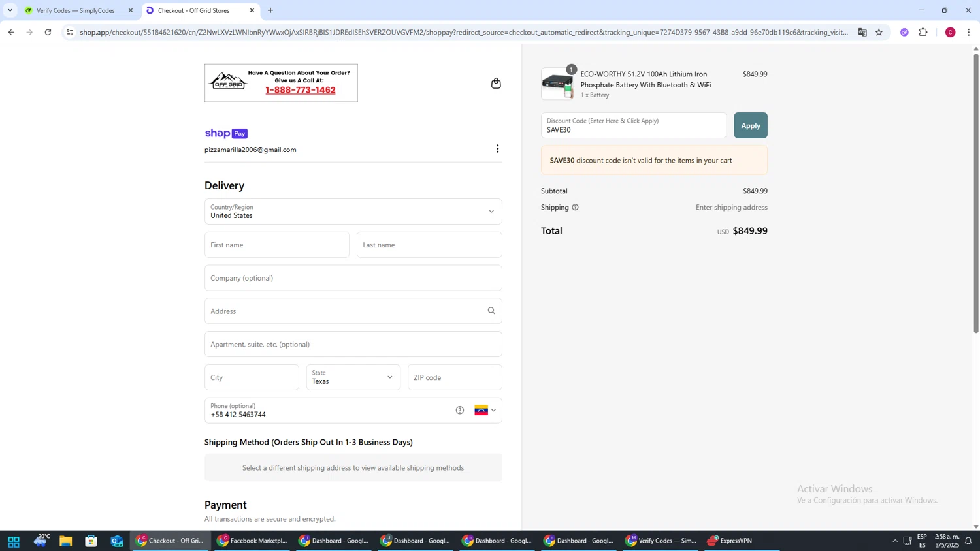980x551 pixels.
Task: Open the translate page icon
Action: coord(862,32)
